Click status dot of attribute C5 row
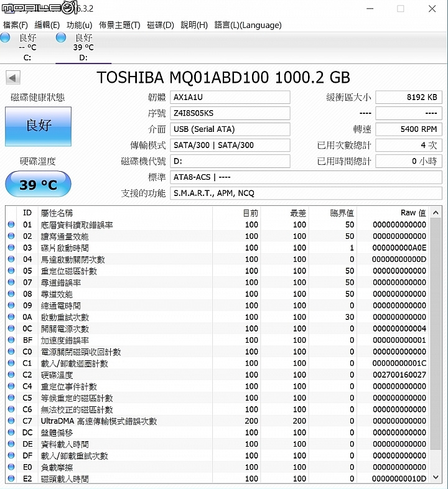 click(x=11, y=398)
